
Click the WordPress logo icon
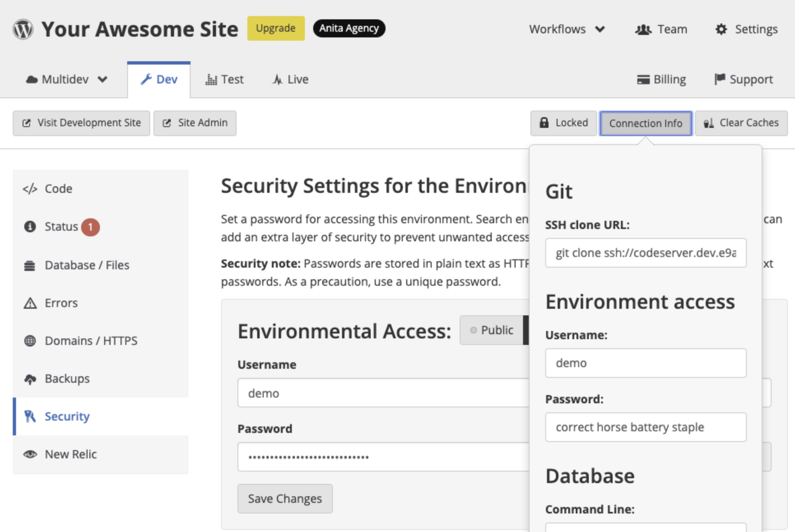click(23, 29)
